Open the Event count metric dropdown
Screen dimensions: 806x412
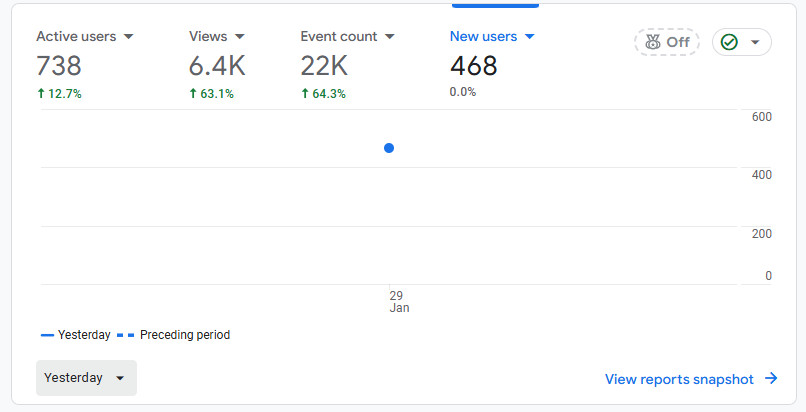tap(347, 36)
